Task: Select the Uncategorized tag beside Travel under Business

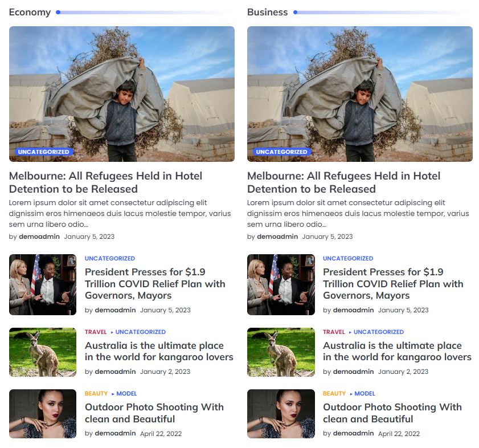Action: (379, 332)
